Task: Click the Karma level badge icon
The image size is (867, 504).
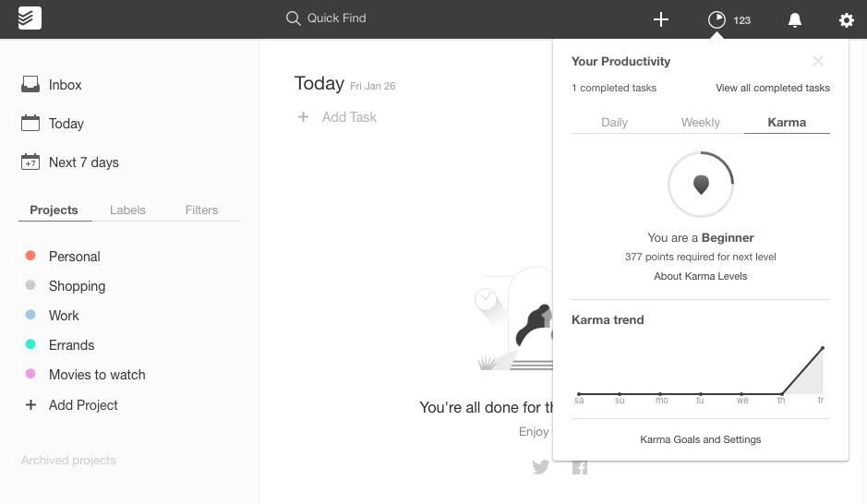Action: click(x=701, y=185)
